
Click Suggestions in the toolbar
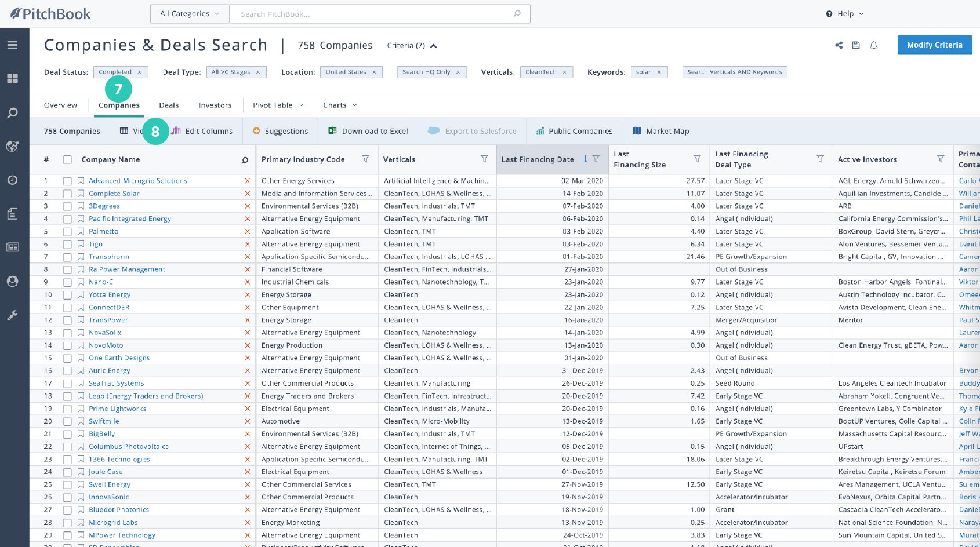(x=280, y=131)
